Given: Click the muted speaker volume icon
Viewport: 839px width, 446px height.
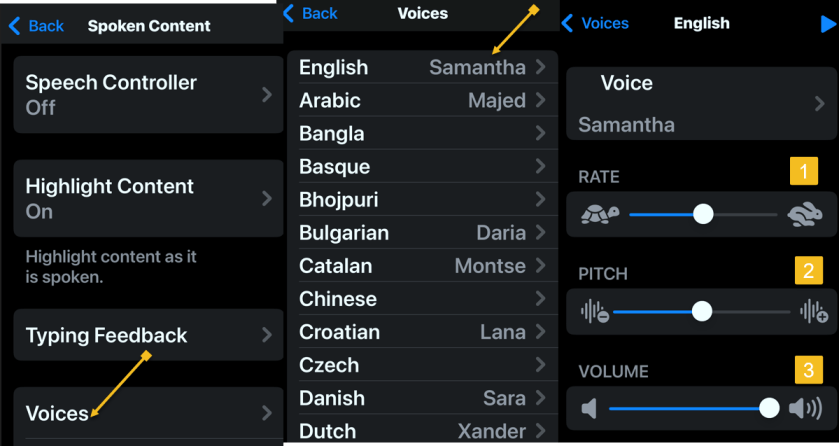Looking at the screenshot, I should click(x=590, y=408).
